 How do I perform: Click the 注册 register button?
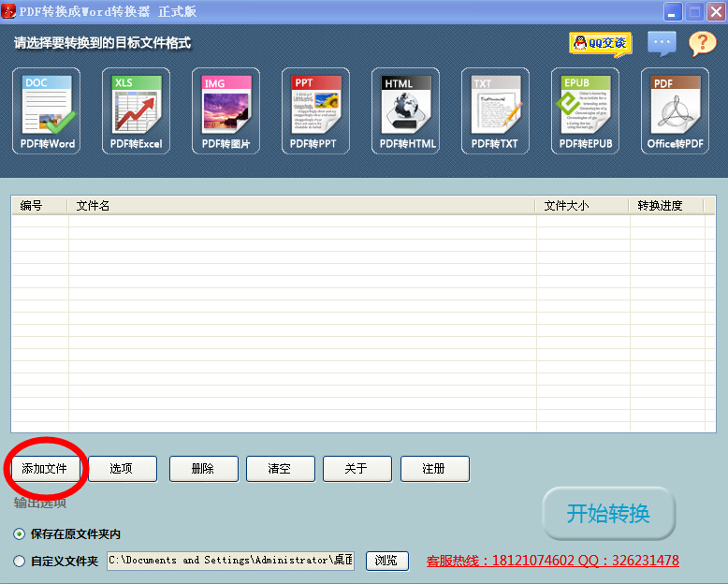click(435, 469)
